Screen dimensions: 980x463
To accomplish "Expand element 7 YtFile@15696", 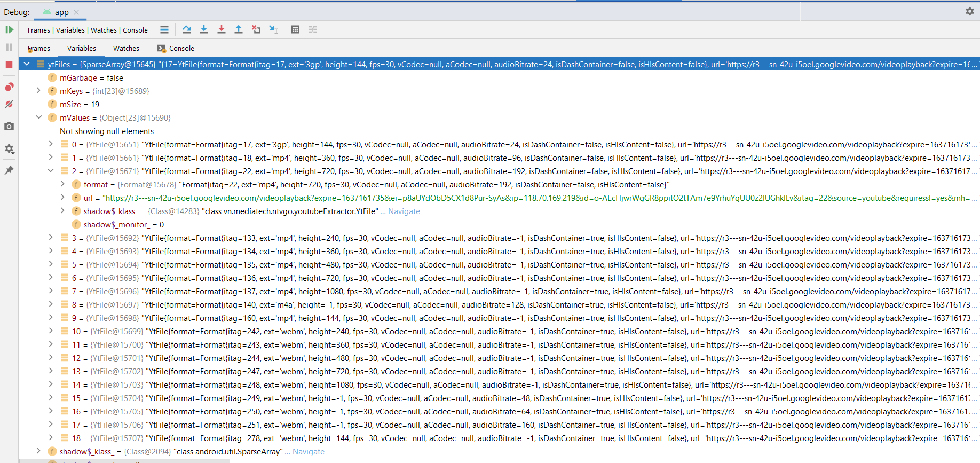I will 51,291.
